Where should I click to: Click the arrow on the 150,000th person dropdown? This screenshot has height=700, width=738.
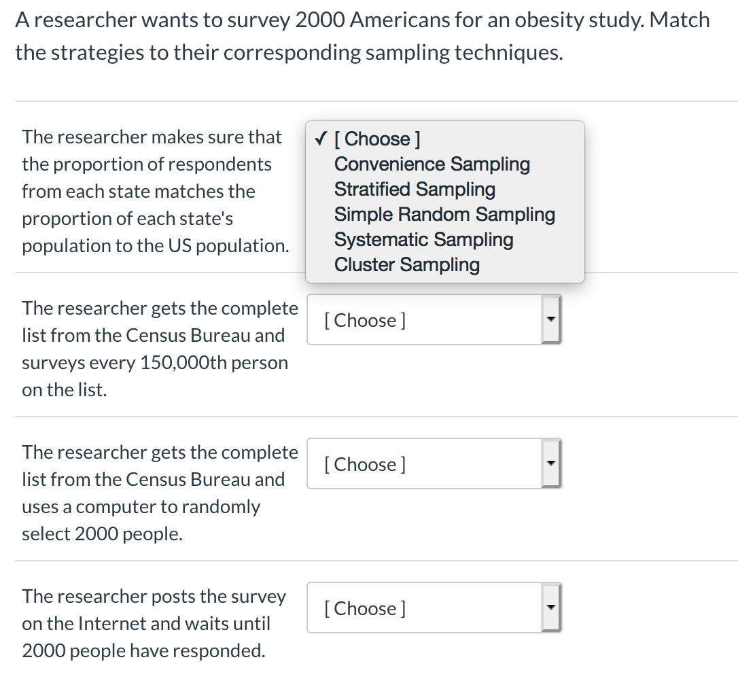point(551,320)
